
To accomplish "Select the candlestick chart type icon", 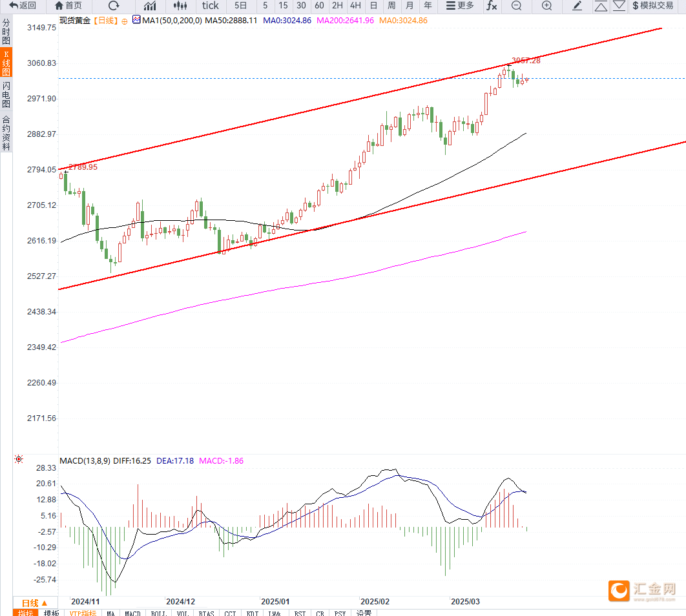I will (x=180, y=6).
